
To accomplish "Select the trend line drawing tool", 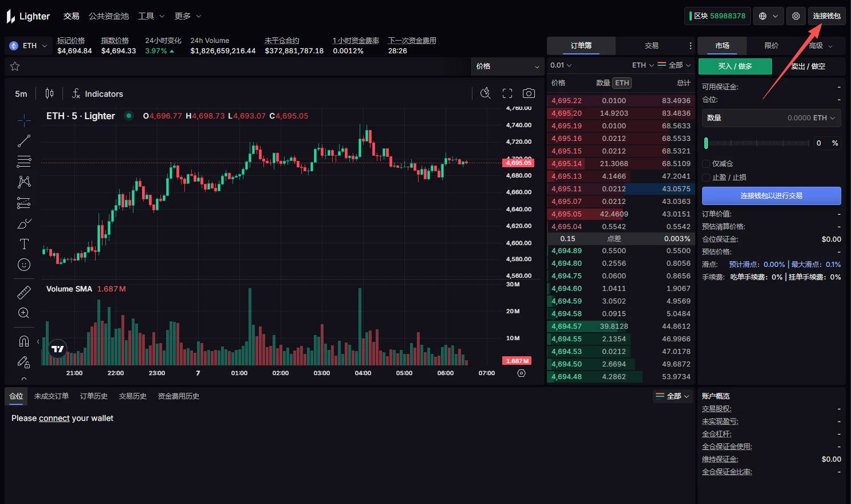I will pyautogui.click(x=23, y=140).
